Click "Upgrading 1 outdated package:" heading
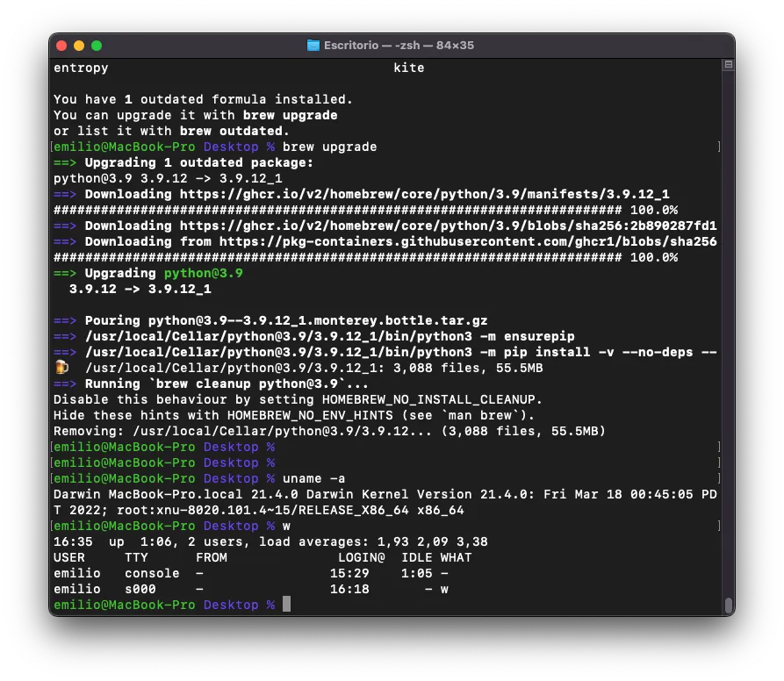The width and height of the screenshot is (784, 681). [199, 163]
